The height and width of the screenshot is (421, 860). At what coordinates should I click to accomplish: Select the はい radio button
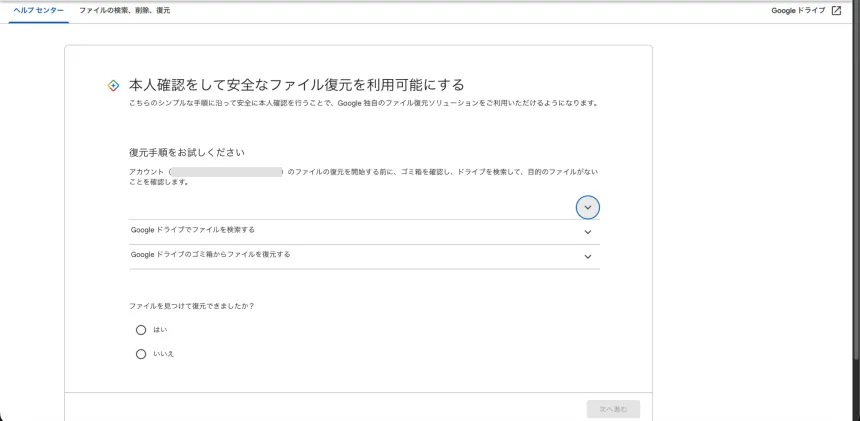(141, 330)
